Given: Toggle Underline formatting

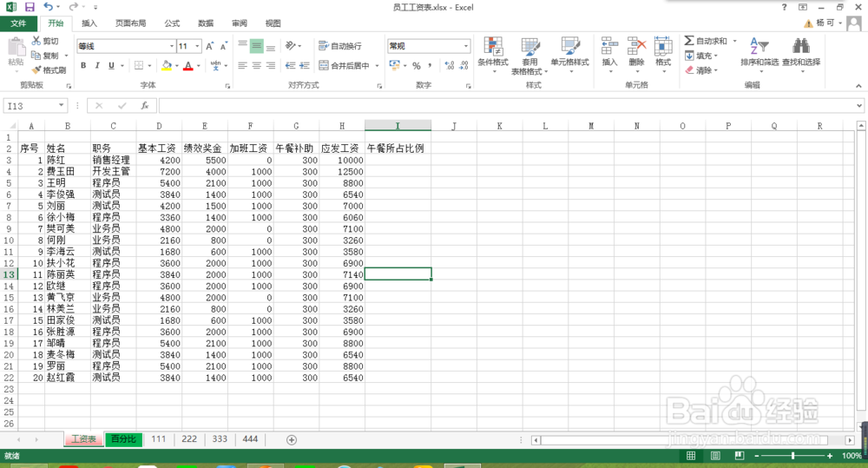Looking at the screenshot, I should pyautogui.click(x=111, y=65).
